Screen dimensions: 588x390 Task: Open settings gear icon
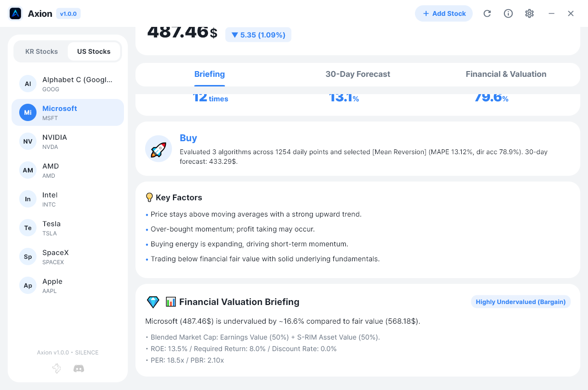click(529, 13)
